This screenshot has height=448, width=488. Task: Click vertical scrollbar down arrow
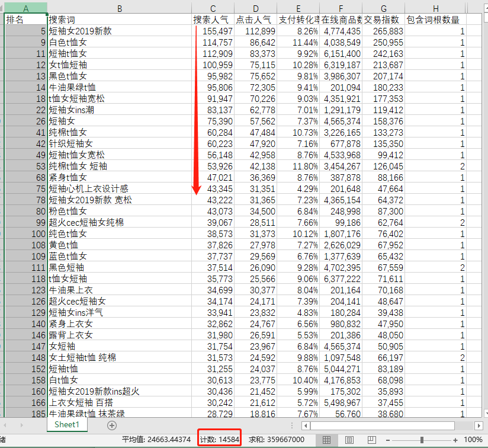(x=486, y=414)
